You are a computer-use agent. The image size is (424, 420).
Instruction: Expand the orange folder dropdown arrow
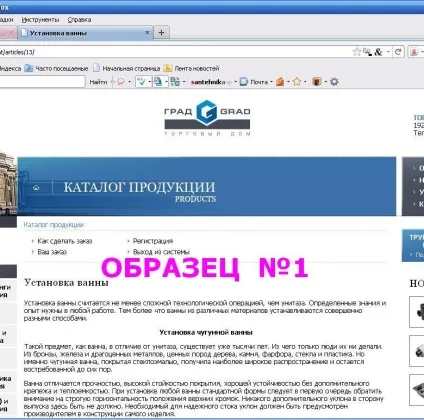(288, 82)
